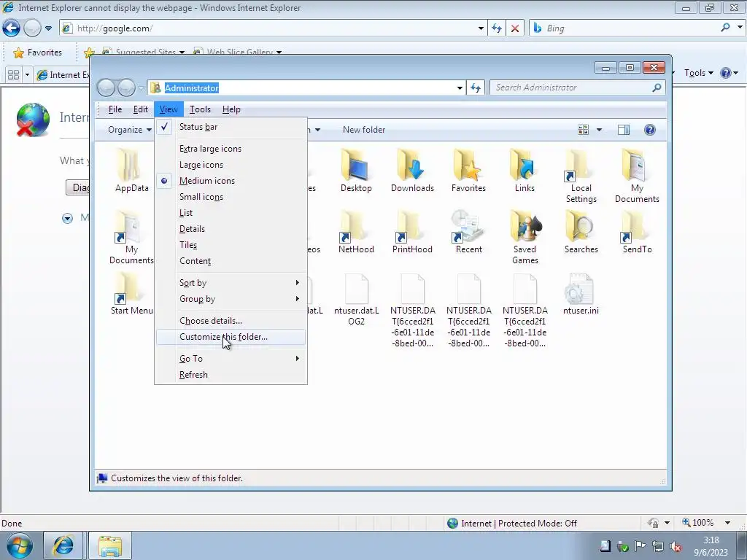This screenshot has width=747, height=560.
Task: Open the Edit menu
Action: click(x=140, y=109)
